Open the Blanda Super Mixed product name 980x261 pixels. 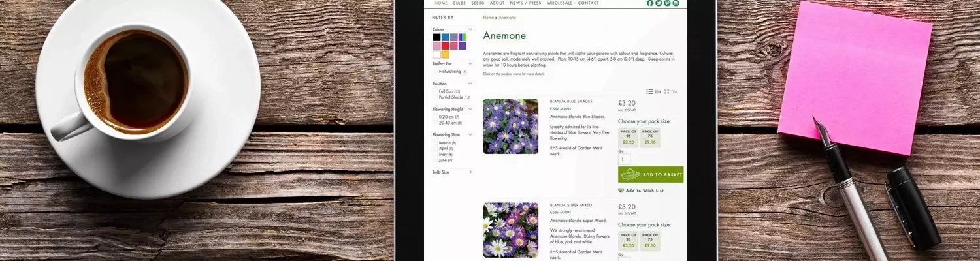click(571, 205)
